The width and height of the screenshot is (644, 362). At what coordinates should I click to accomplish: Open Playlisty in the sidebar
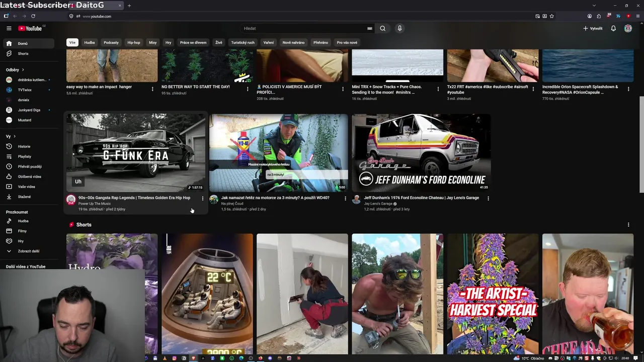[29, 156]
